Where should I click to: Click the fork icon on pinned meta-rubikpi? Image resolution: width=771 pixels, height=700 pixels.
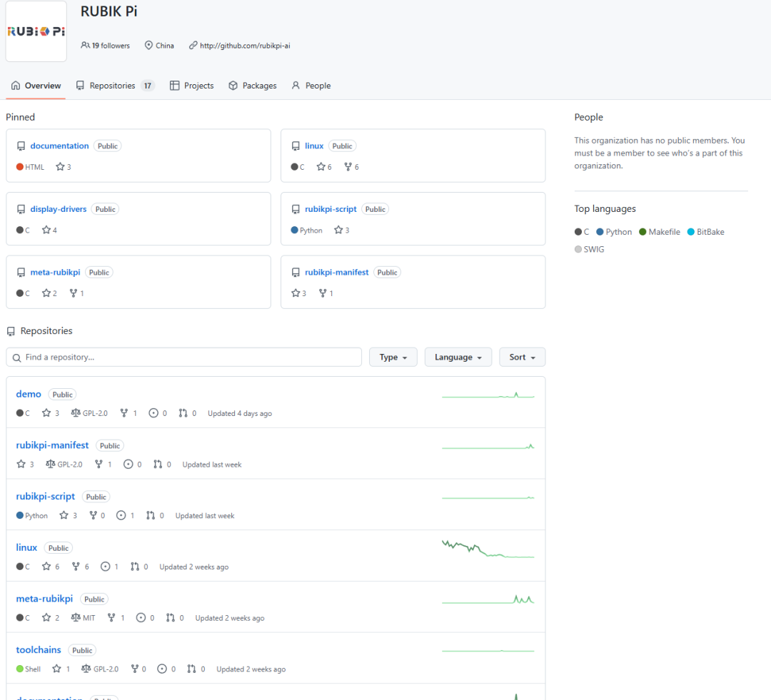pos(74,293)
